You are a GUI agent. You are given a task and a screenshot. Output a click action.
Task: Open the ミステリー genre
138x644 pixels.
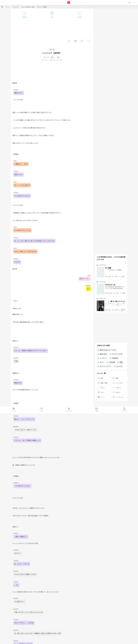pyautogui.click(x=118, y=388)
